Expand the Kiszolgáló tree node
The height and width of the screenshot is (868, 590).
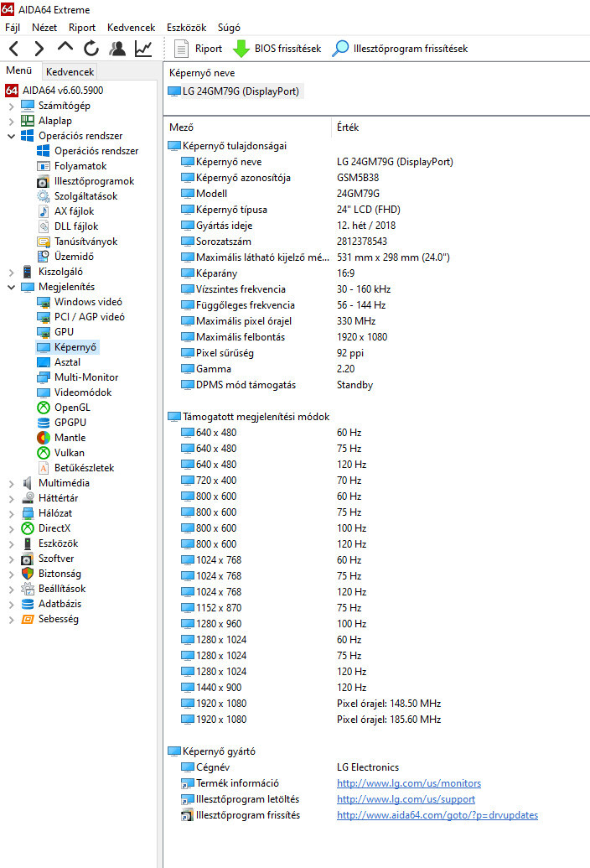pos(12,272)
